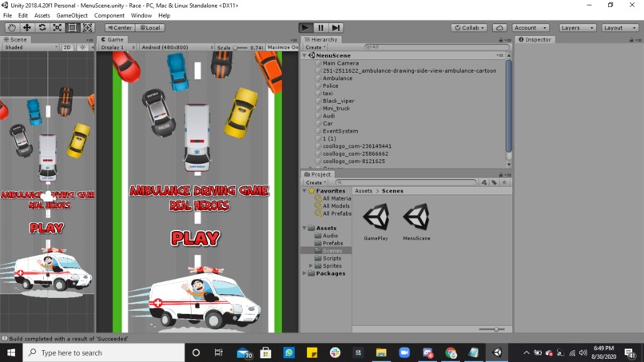Viewport: 644px width, 362px height.
Task: Select the Rotate tool
Action: 42,27
